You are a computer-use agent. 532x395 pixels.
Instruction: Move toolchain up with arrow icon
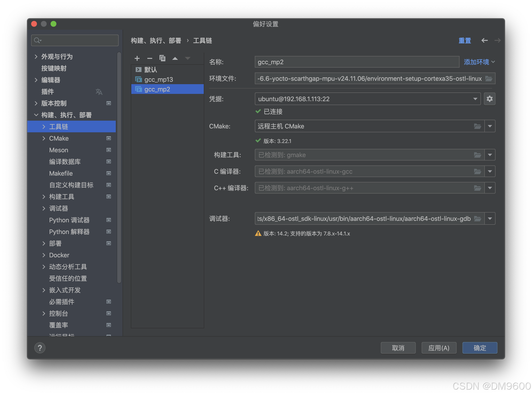coord(175,58)
